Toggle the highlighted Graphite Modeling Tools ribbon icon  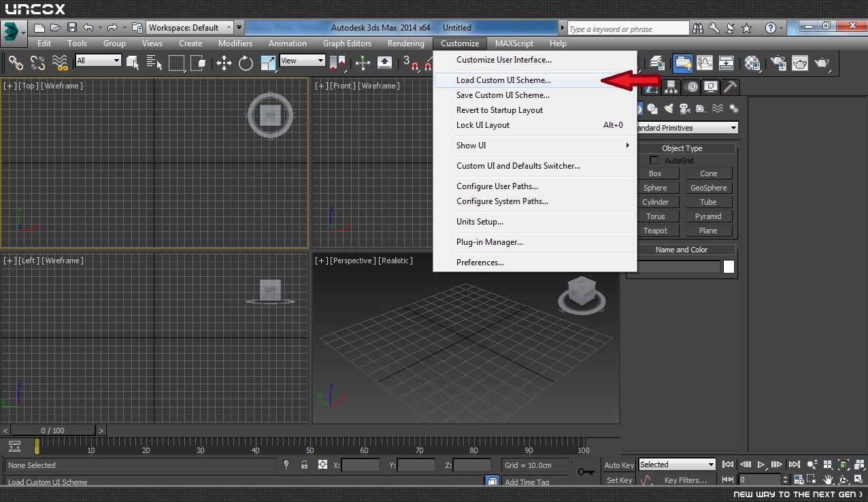[683, 63]
